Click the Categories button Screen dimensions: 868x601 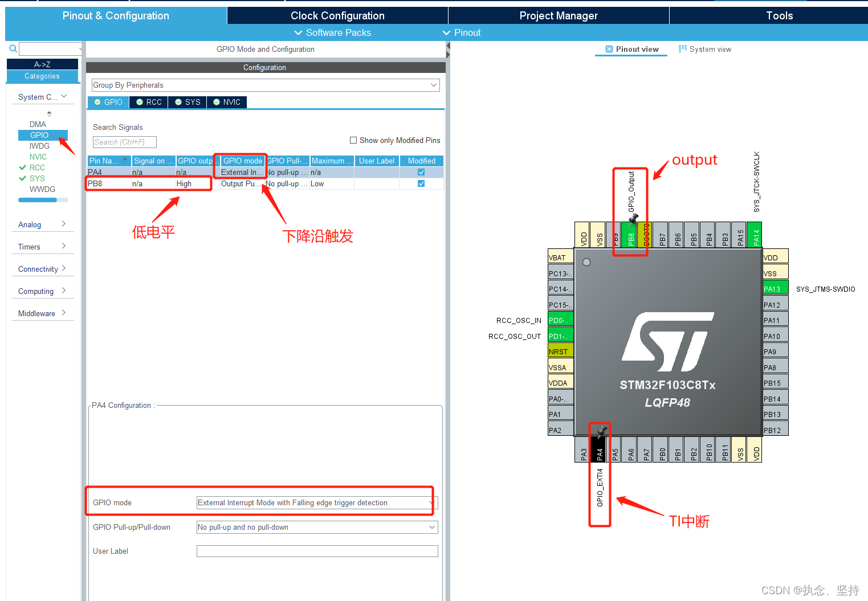click(x=42, y=76)
